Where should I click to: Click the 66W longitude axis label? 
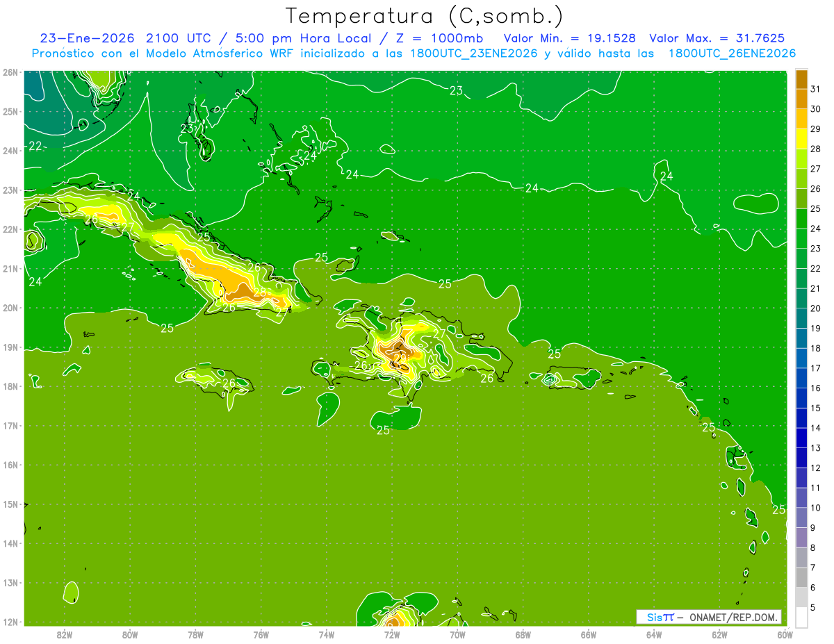589,634
